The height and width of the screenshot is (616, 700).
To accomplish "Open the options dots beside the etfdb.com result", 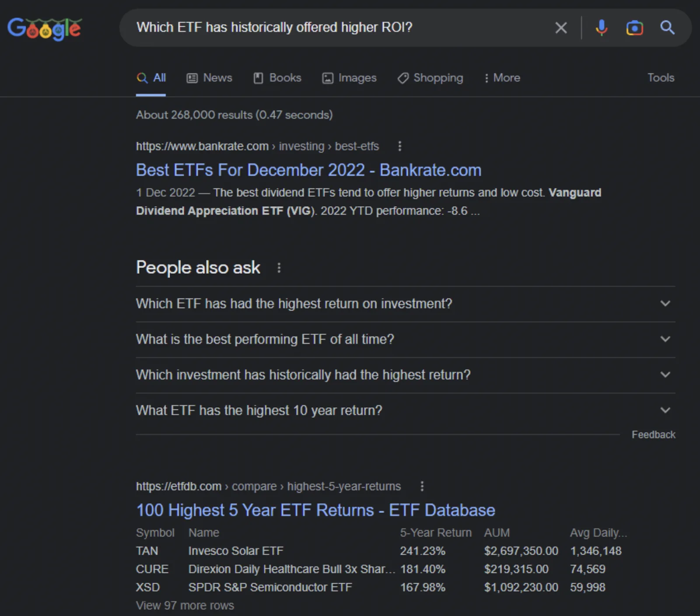I will point(422,486).
